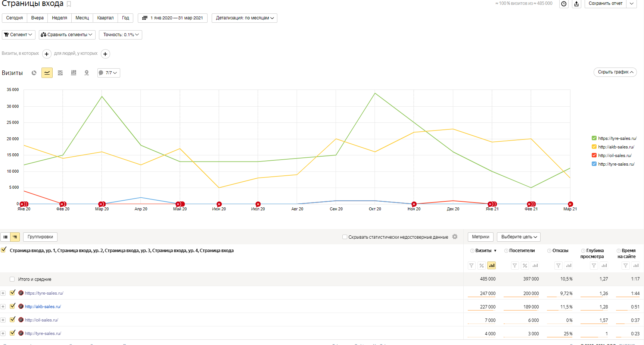Select the Неделя period tab
Image resolution: width=644 pixels, height=345 pixels.
pyautogui.click(x=60, y=18)
